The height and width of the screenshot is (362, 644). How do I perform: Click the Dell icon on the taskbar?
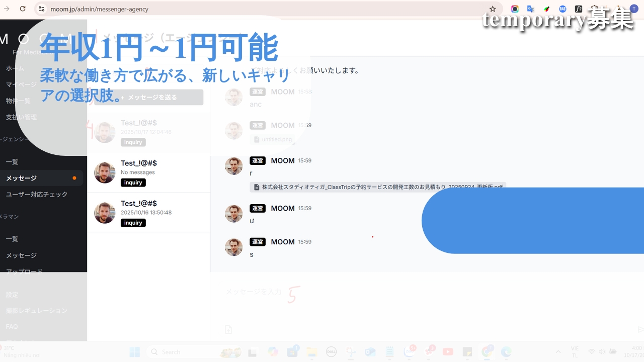[x=331, y=351]
